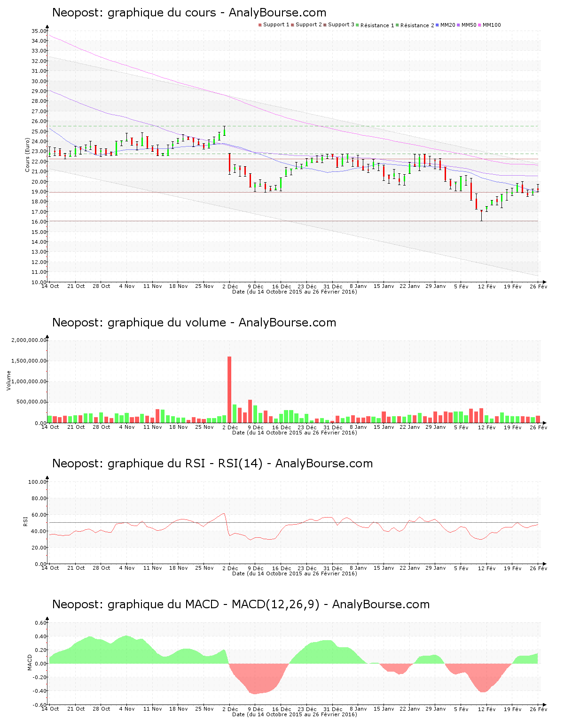Click the 20.00 value on the RSI axis
The height and width of the screenshot is (728, 564).
pyautogui.click(x=39, y=548)
